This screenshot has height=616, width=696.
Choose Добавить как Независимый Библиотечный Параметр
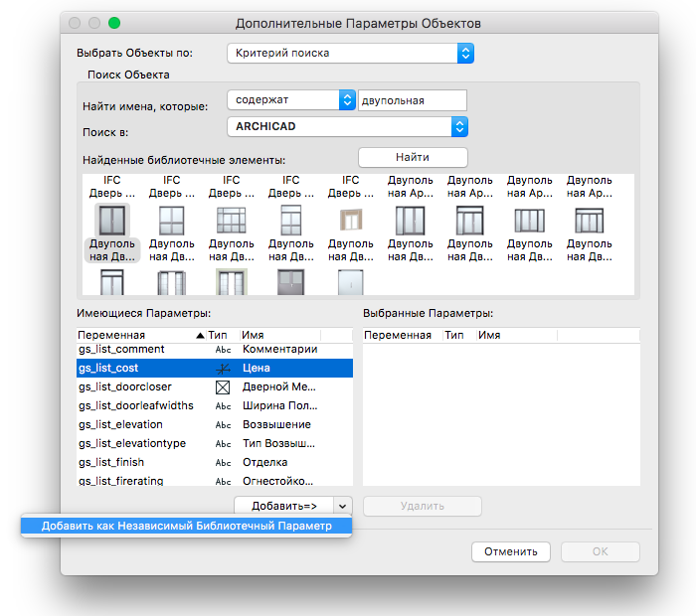[187, 526]
